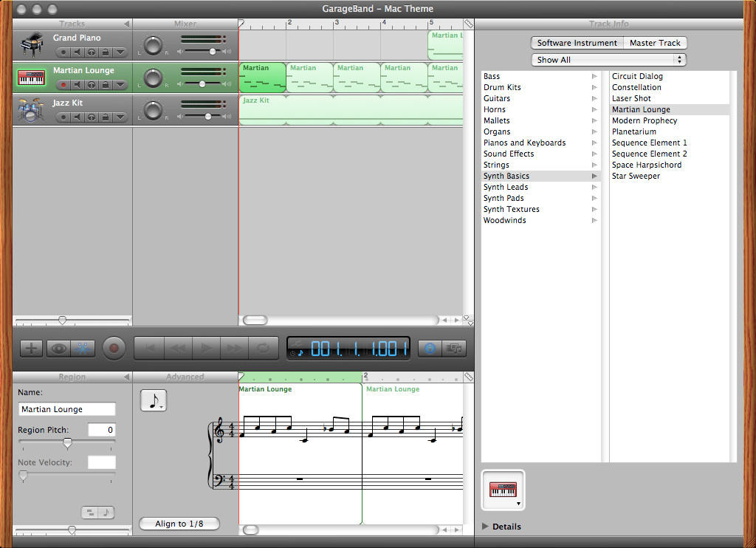The width and height of the screenshot is (756, 548).
Task: Open the instrument icon picker dropdown
Action: point(503,490)
